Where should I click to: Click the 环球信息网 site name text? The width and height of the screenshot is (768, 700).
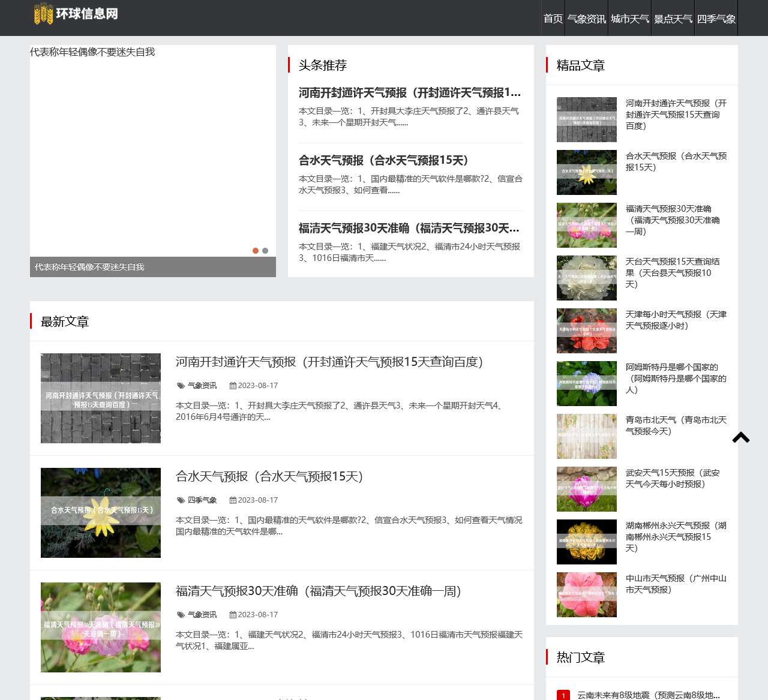click(87, 14)
